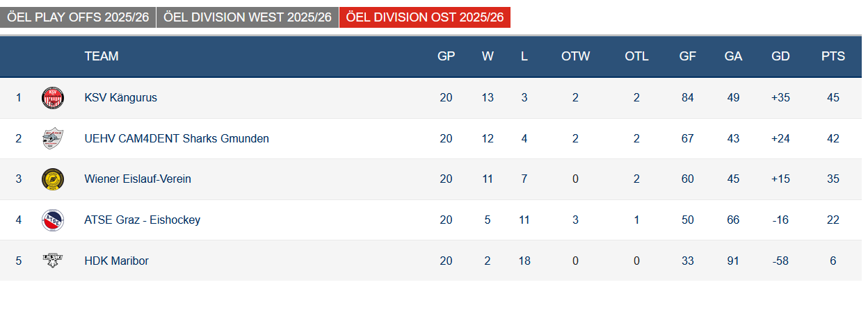868x312 pixels.
Task: Click the HDK Maribor team name
Action: (x=116, y=261)
